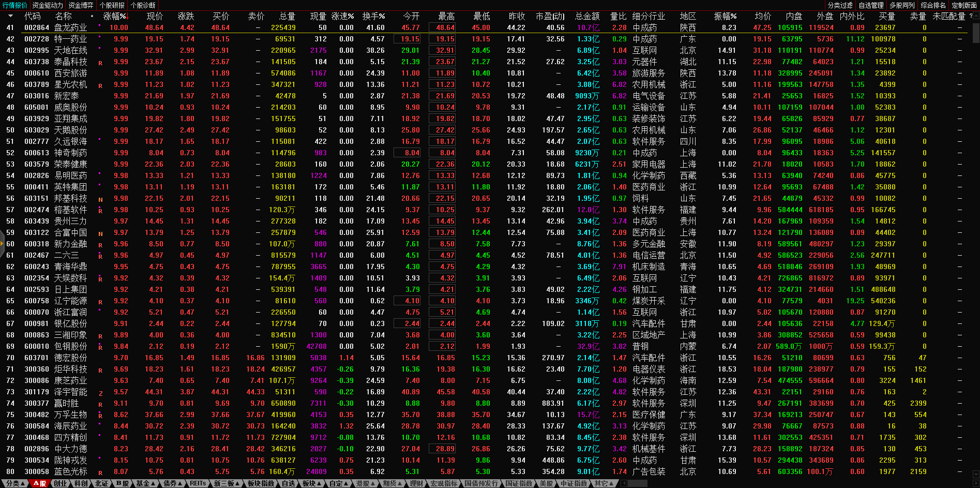Select the 科创 board tab

(81, 483)
